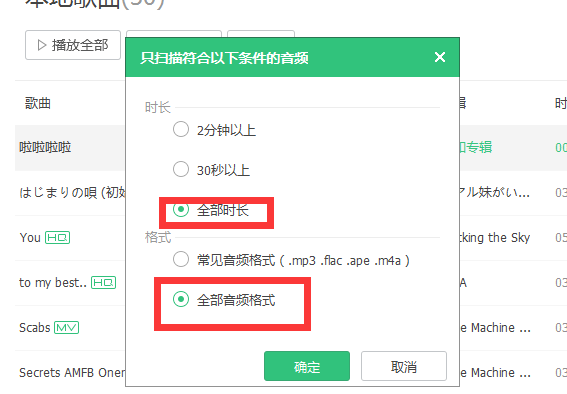The image size is (567, 394).
Task: Click the 歌曲 column header
Action: click(x=38, y=103)
